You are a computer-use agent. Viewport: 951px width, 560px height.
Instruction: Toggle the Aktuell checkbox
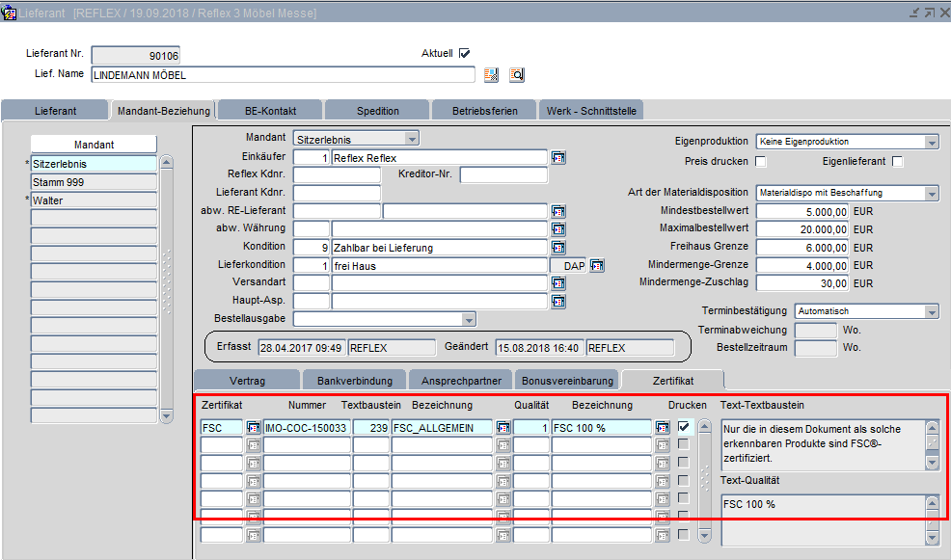click(x=465, y=53)
